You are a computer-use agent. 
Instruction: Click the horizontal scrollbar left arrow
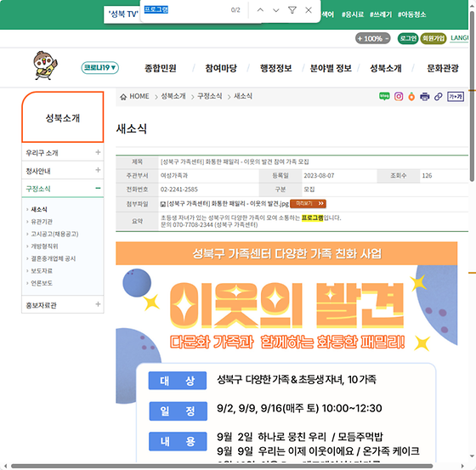click(x=5, y=466)
